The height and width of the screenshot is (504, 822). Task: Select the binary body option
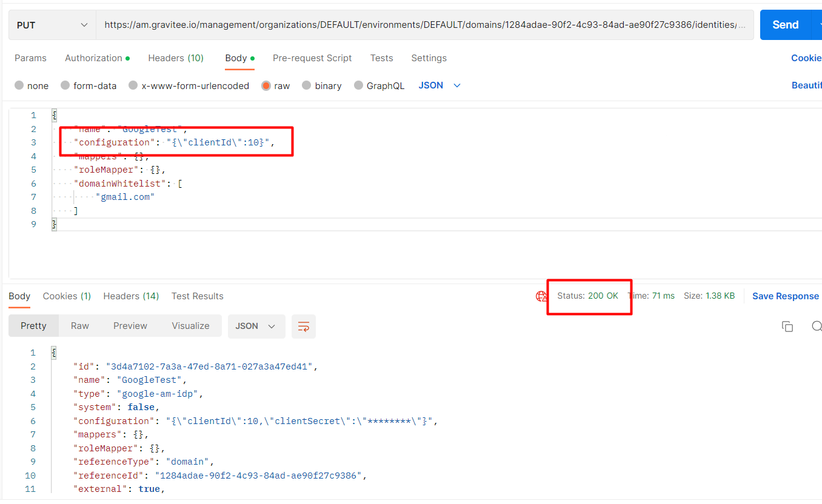tap(321, 85)
